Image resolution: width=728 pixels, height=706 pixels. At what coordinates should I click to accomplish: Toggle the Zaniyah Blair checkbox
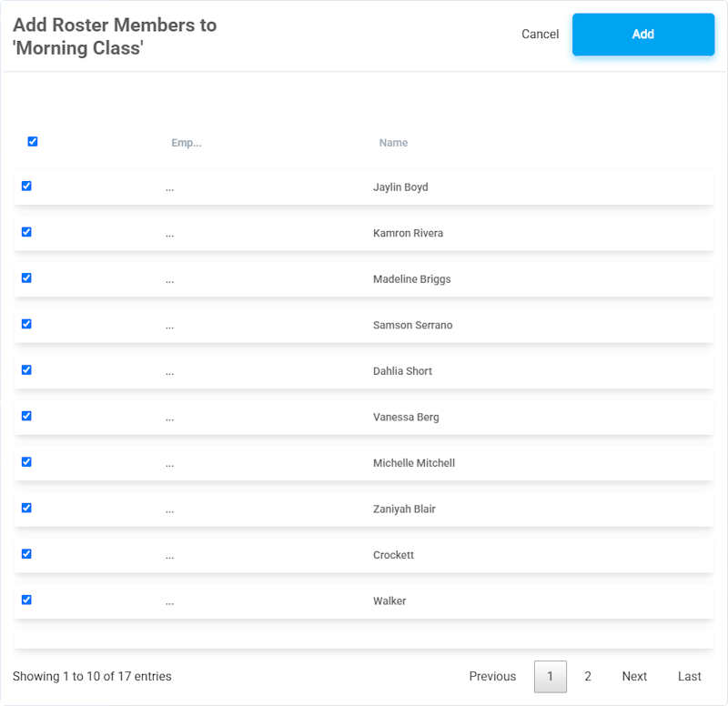pyautogui.click(x=26, y=508)
